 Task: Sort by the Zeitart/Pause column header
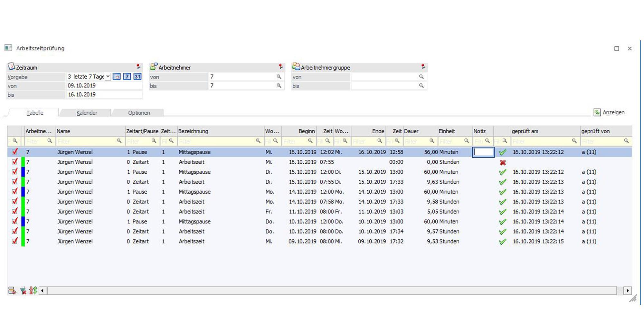pos(142,131)
